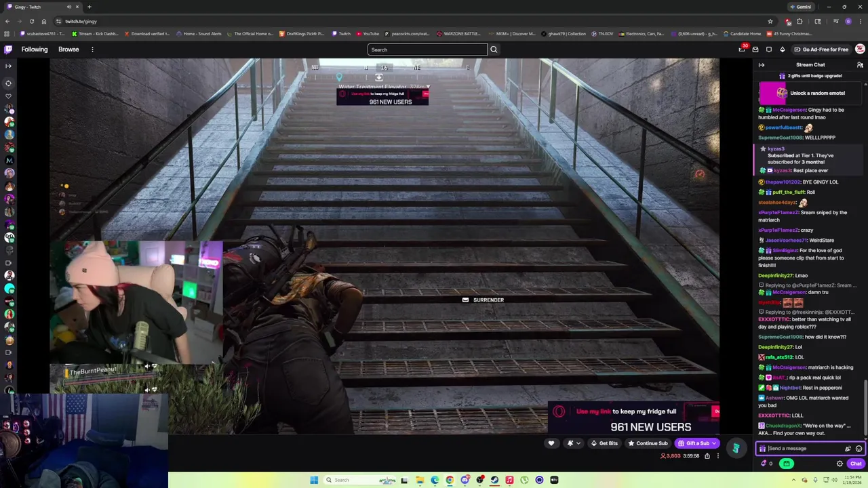Open a new browser tab
This screenshot has width=868, height=488.
coord(89,7)
